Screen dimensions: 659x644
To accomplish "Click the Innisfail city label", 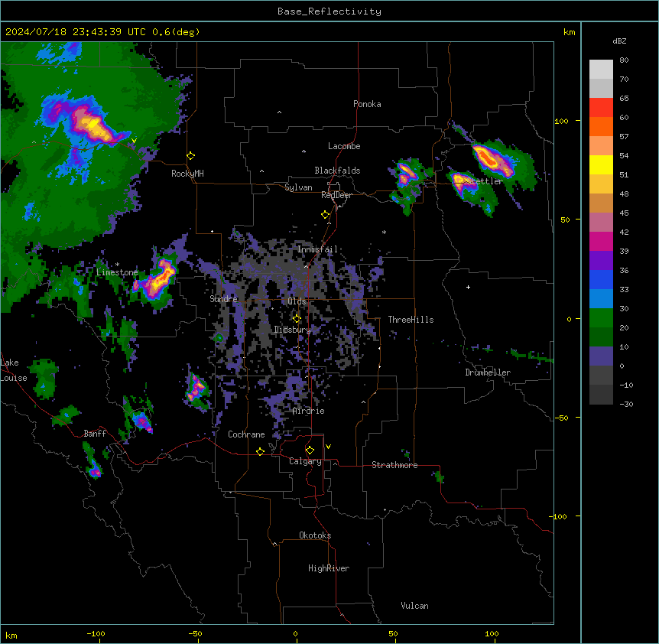I will (317, 249).
